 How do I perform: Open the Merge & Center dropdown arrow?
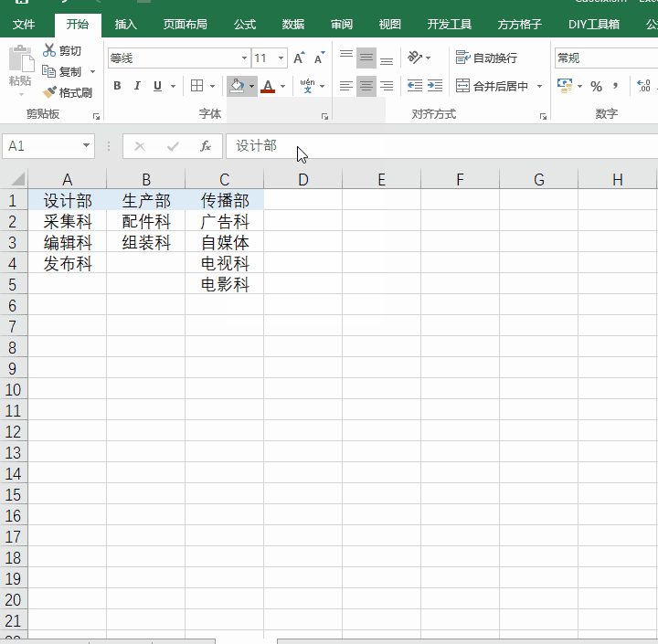pyautogui.click(x=540, y=86)
